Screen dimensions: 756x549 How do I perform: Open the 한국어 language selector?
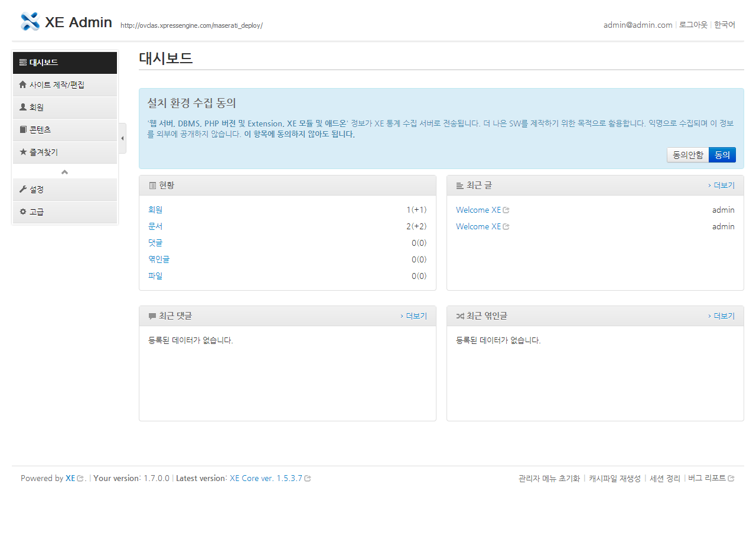[724, 25]
